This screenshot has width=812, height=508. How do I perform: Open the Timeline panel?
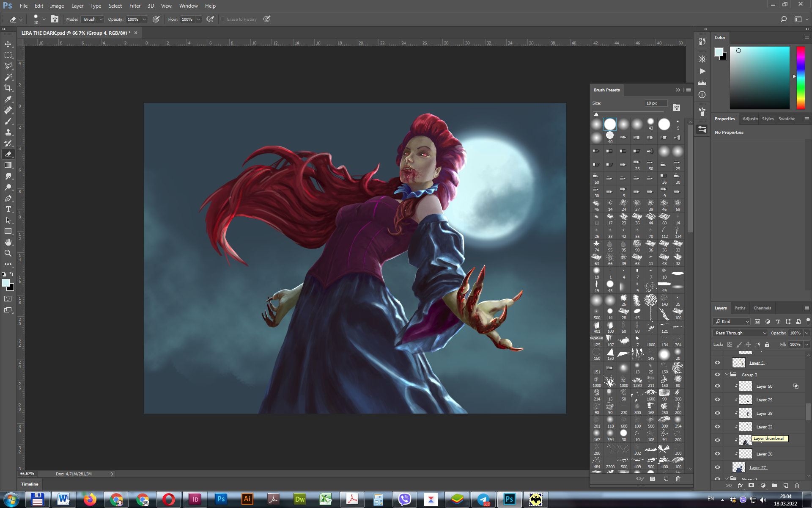30,484
